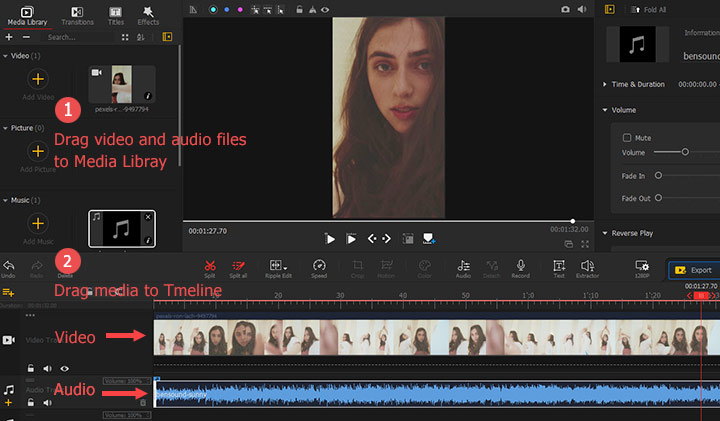Click the Split scissors tool

[x=210, y=265]
